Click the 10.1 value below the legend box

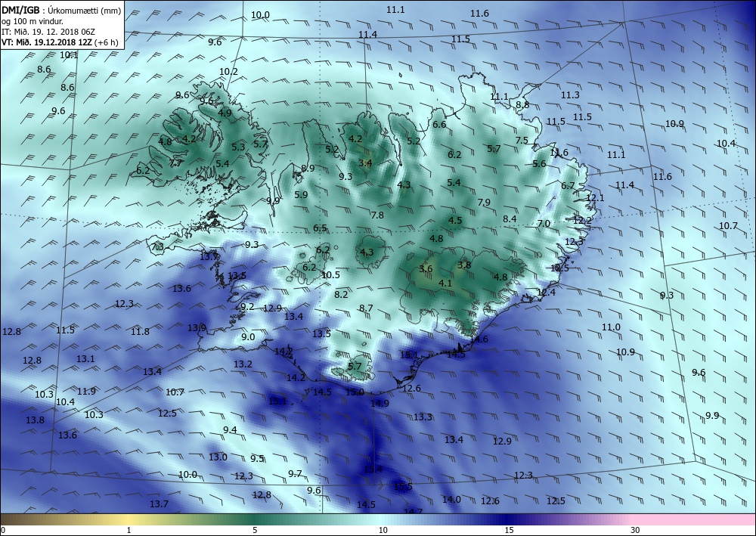(x=69, y=55)
